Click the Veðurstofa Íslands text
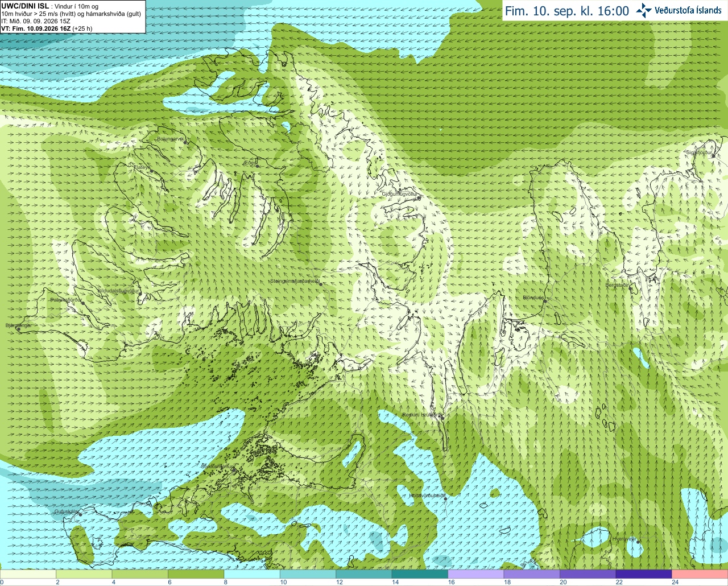This screenshot has height=586, width=728. (688, 10)
